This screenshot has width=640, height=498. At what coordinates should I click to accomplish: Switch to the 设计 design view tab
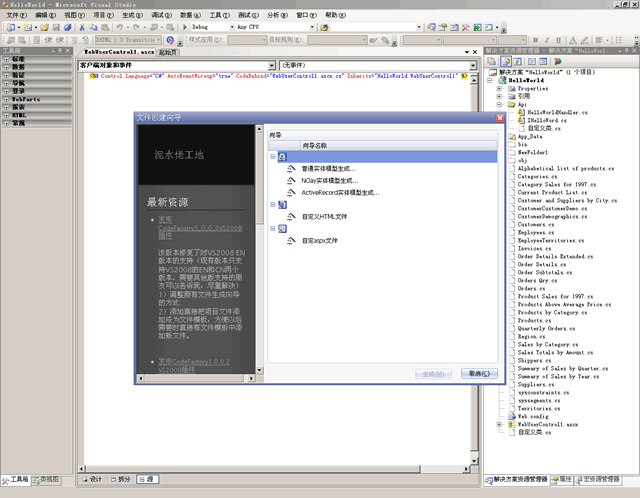coord(92,479)
